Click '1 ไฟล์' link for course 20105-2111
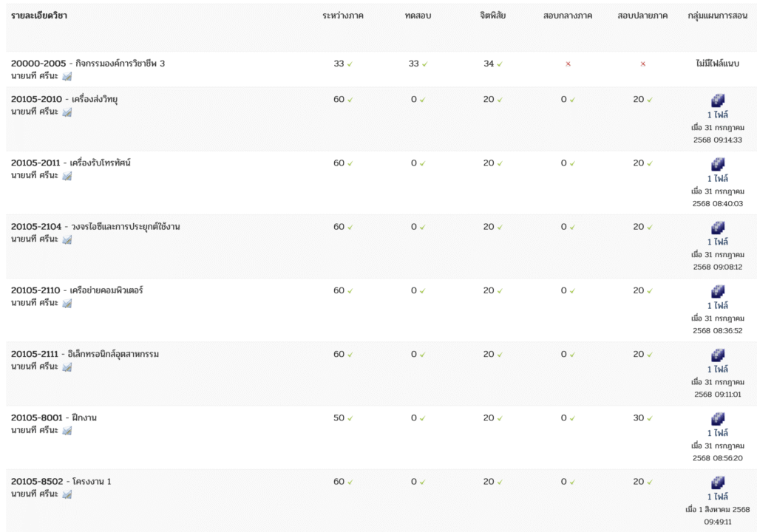The image size is (757, 532). [x=718, y=369]
